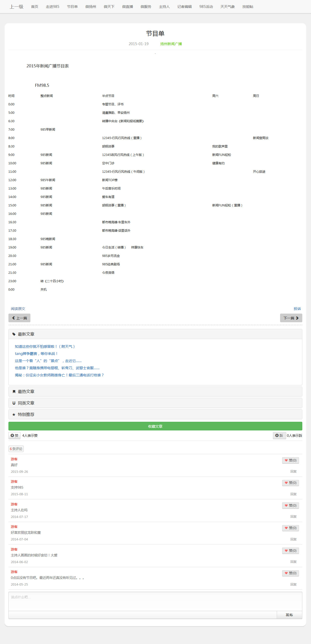Viewport: 311px width, 644px height.
Task: Click the 都市晚高峰·车里车外 schedule entry
Action: [116, 222]
